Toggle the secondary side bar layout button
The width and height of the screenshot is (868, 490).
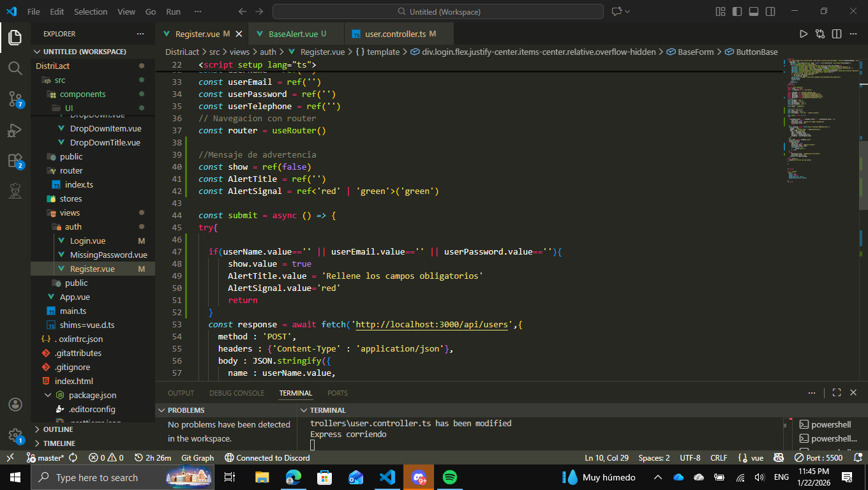click(770, 11)
